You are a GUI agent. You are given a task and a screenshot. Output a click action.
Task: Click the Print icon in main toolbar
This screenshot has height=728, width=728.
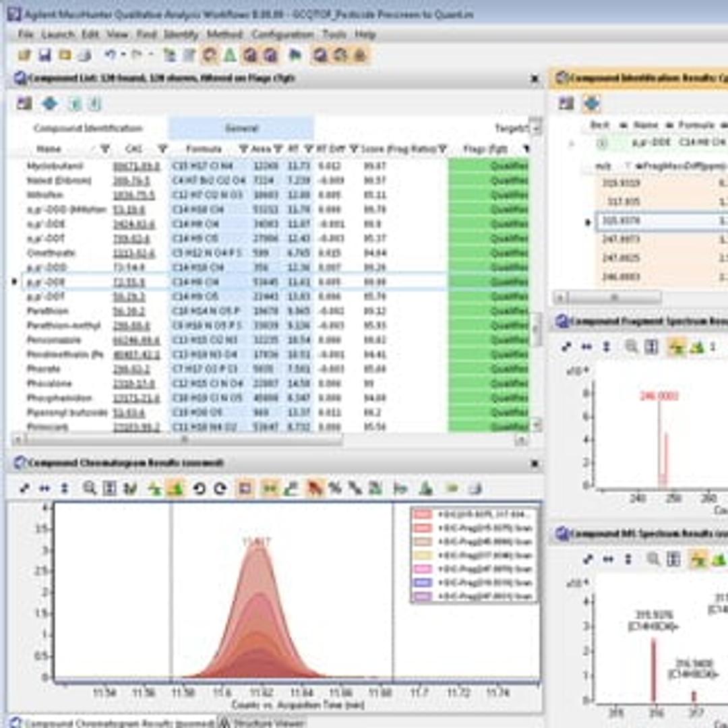pyautogui.click(x=84, y=56)
